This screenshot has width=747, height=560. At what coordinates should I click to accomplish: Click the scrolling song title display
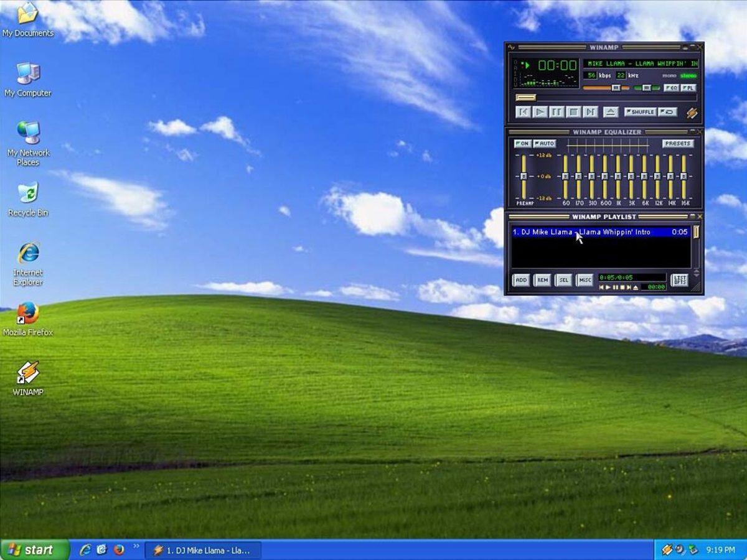pyautogui.click(x=641, y=63)
